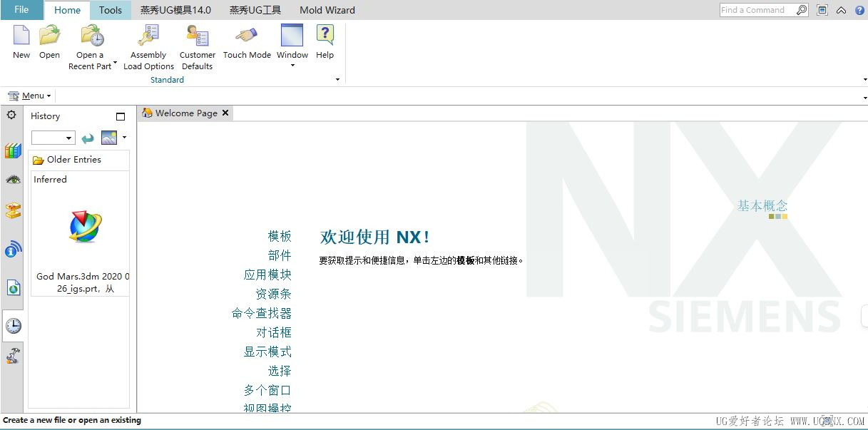The image size is (868, 430).
Task: Collapse the Older Entries folder
Action: [x=67, y=160]
